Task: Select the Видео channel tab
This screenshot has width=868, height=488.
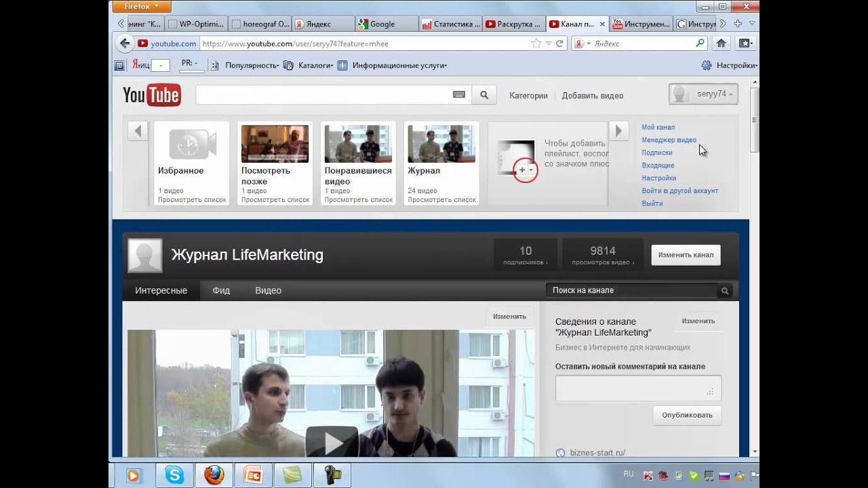Action: pos(268,290)
